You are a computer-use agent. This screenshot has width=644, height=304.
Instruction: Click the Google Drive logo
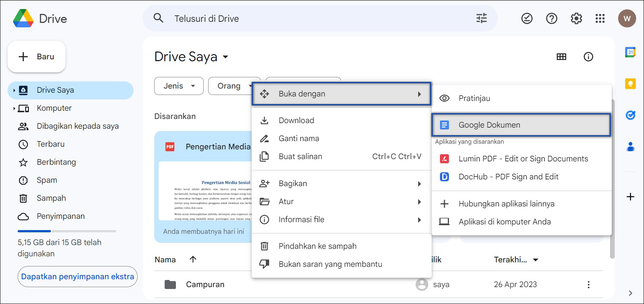23,18
